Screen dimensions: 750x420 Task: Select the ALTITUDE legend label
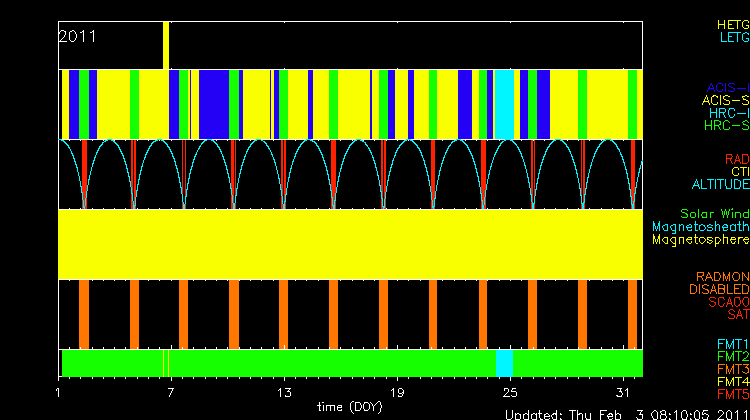click(720, 185)
